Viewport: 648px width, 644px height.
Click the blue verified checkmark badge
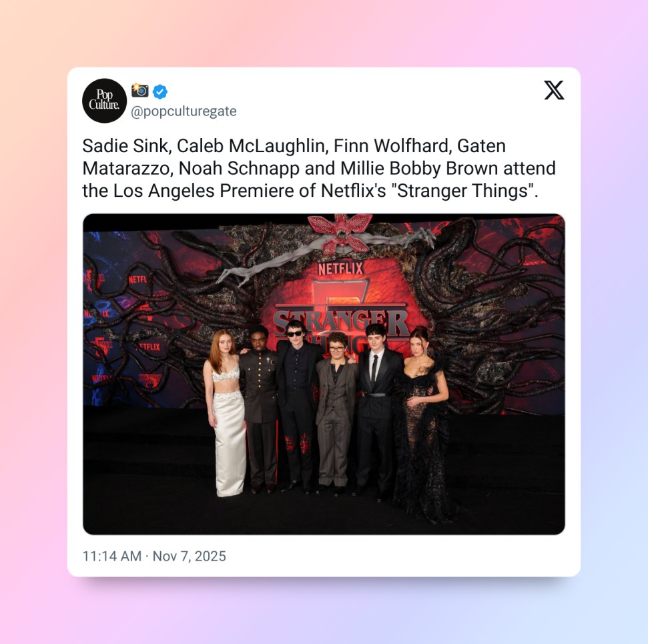[160, 91]
